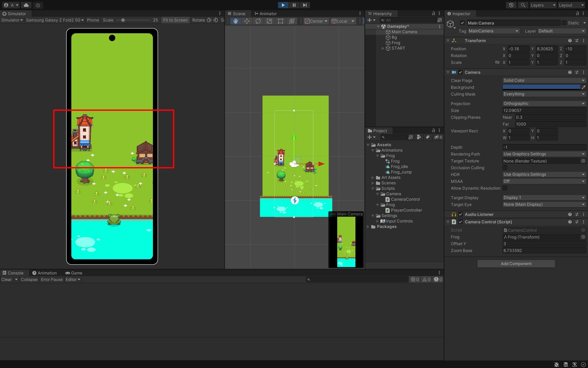Open the Culling Mask dropdown

point(544,94)
